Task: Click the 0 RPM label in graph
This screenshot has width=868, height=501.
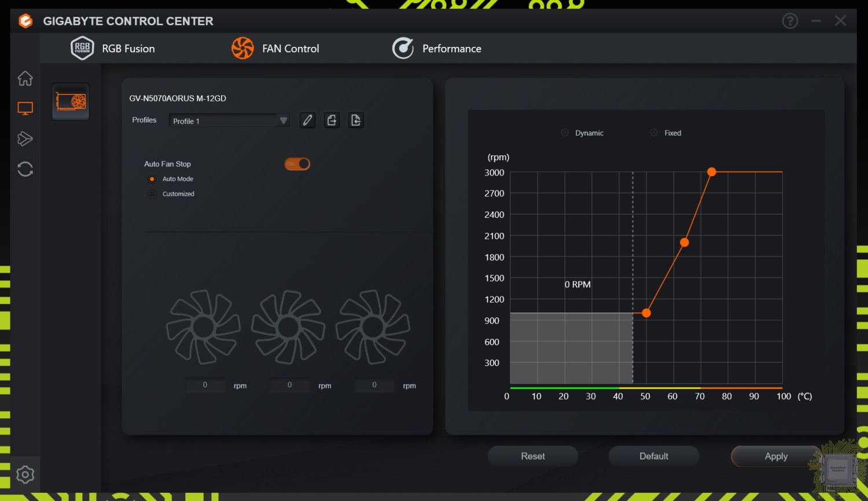Action: click(x=578, y=284)
